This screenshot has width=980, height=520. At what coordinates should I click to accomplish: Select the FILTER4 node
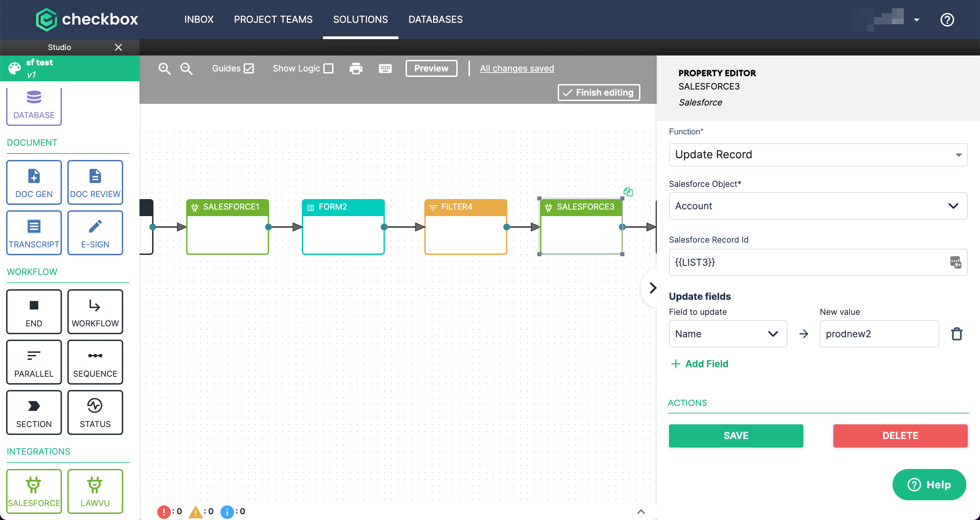(465, 227)
